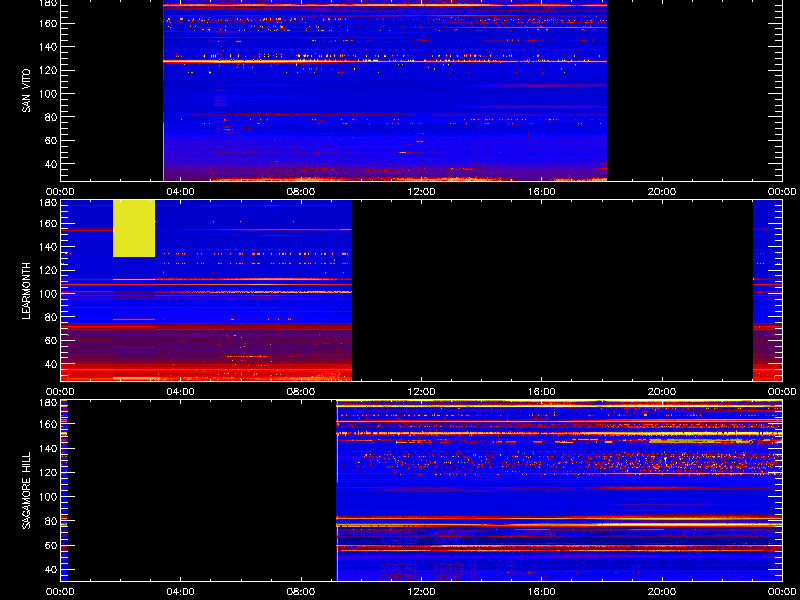Click the SAGAMORE HILL axis title
The image size is (800, 600).
pyautogui.click(x=26, y=490)
